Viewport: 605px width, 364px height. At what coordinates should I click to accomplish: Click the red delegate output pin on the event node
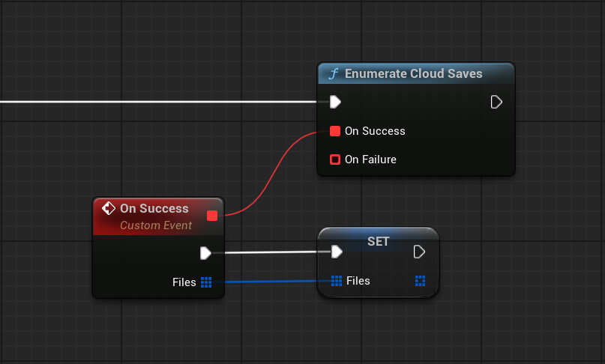pos(212,216)
